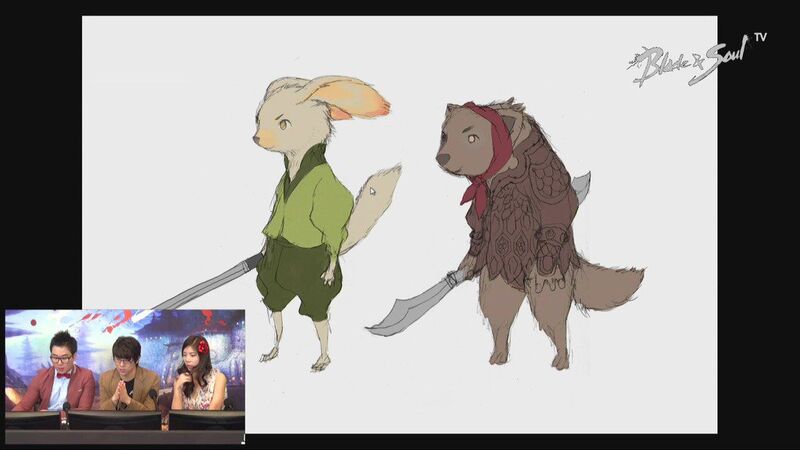
Task: Click the Blade & Soul TV logo
Action: (x=696, y=59)
